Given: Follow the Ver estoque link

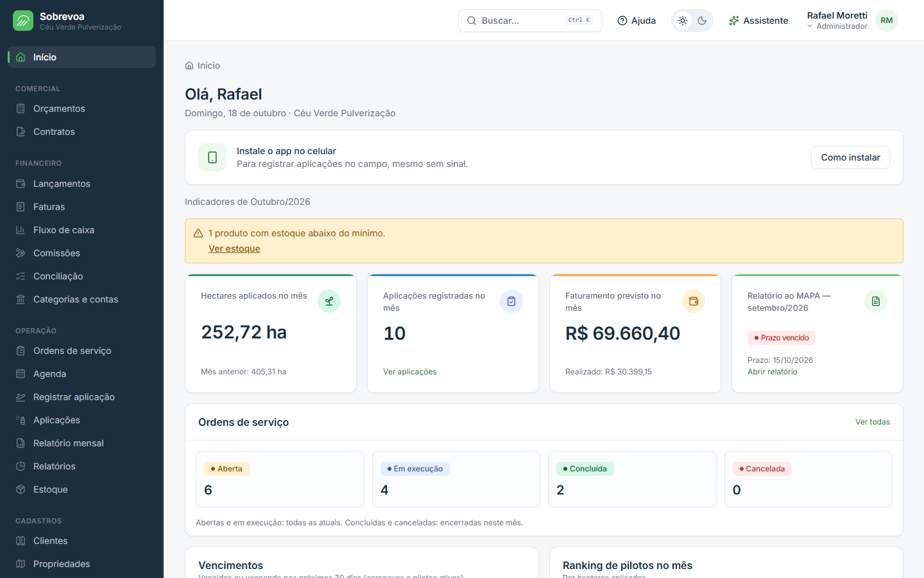Looking at the screenshot, I should click(234, 249).
